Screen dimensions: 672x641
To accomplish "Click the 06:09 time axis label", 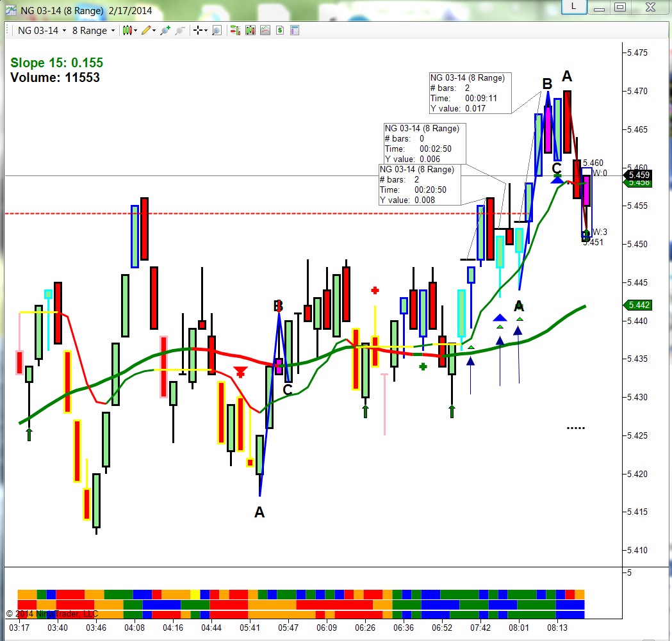I will click(x=327, y=628).
